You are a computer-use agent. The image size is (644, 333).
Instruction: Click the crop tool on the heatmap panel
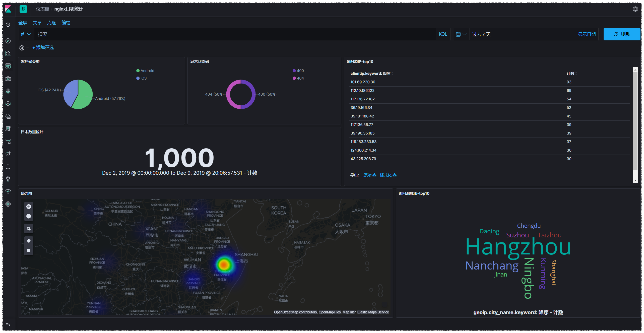29,228
